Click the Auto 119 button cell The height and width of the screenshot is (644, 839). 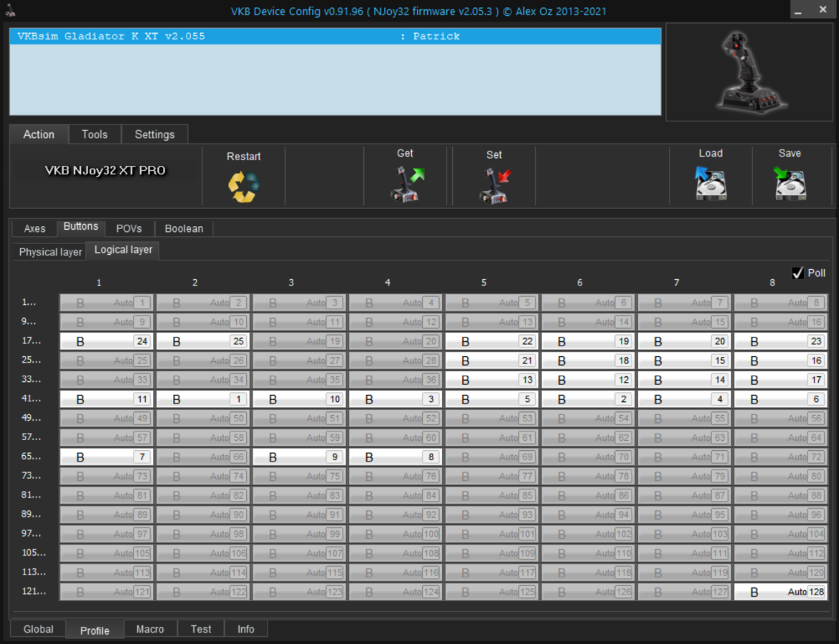[685, 572]
